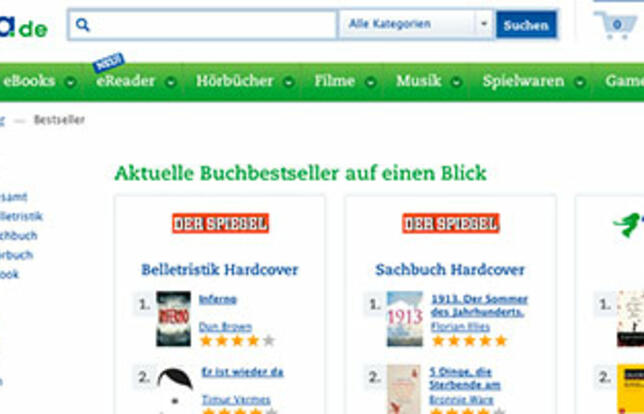
Task: Expand the Hörbücher menu arrow
Action: click(x=289, y=83)
